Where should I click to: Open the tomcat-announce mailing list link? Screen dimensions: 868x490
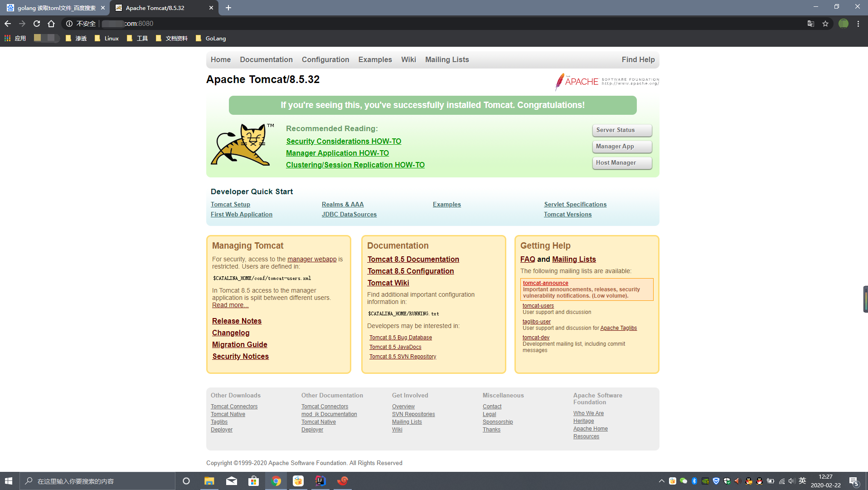click(545, 283)
